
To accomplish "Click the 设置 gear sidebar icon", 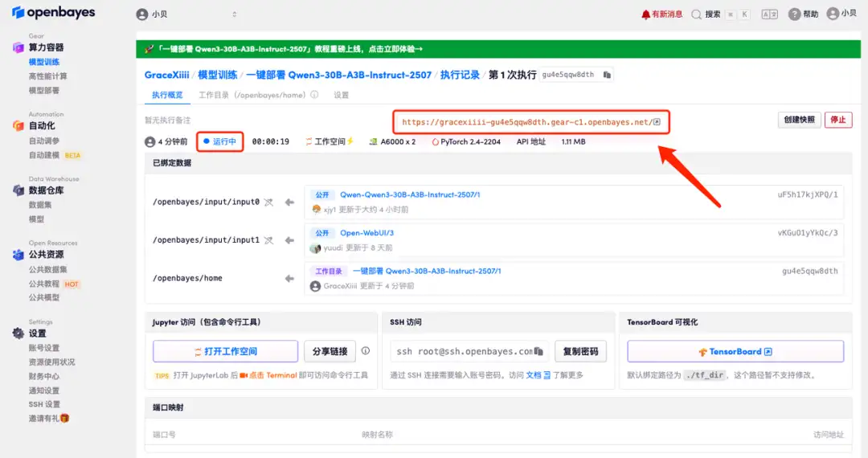I will click(x=18, y=333).
